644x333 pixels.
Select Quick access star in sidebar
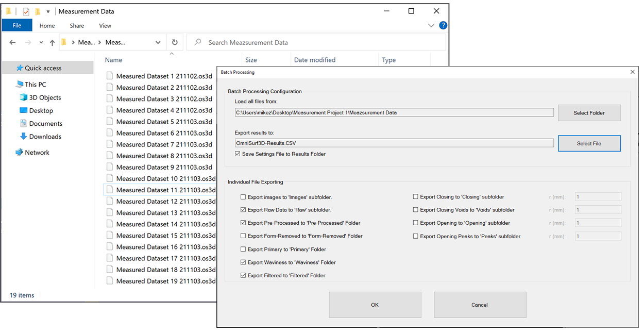coord(20,68)
